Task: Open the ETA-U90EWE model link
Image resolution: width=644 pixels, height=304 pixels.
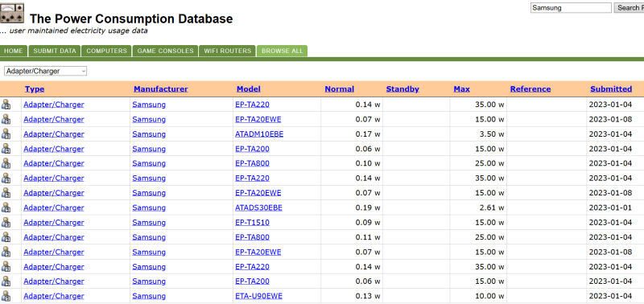Action: click(x=258, y=296)
